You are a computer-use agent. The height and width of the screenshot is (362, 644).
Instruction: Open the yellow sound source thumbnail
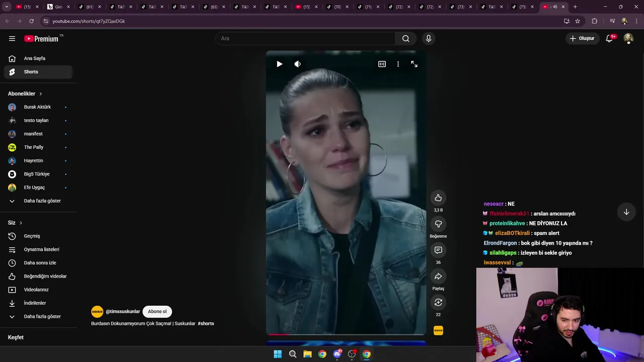coord(438,330)
